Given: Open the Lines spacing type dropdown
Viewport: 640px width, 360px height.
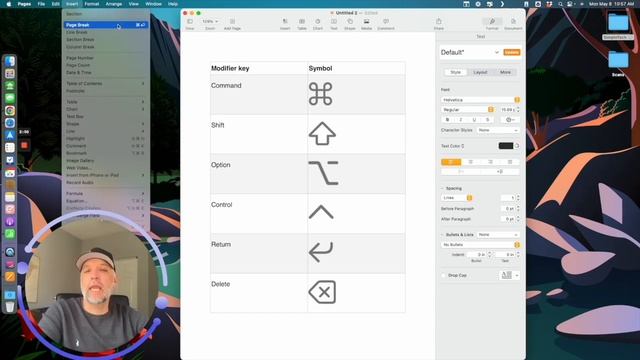Looking at the screenshot, I should tap(457, 198).
